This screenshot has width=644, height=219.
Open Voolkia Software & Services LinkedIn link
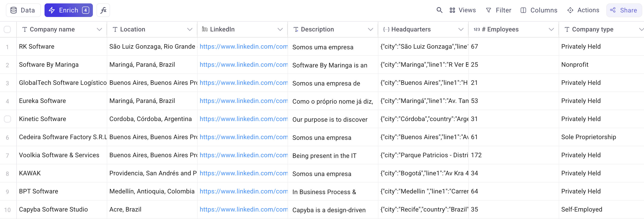coord(244,155)
